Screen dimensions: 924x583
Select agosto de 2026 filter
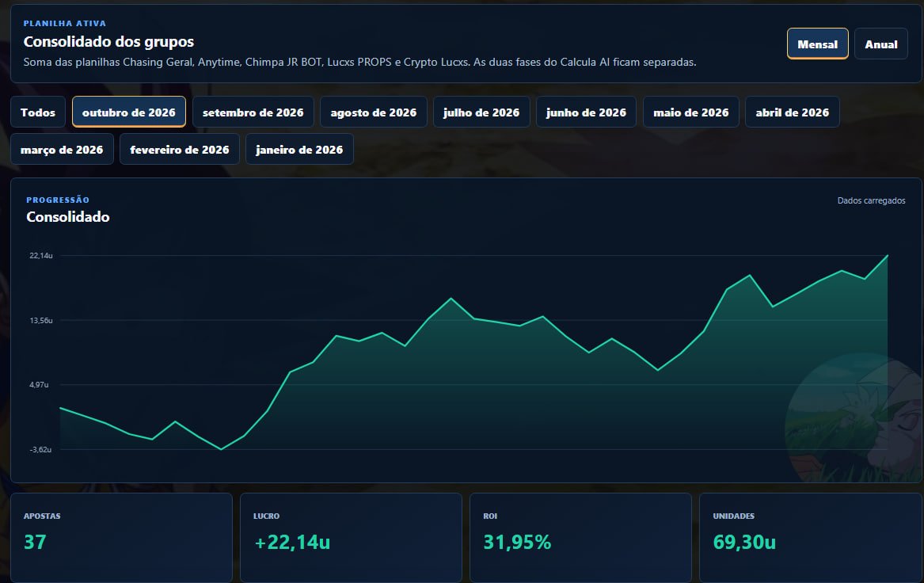(373, 112)
